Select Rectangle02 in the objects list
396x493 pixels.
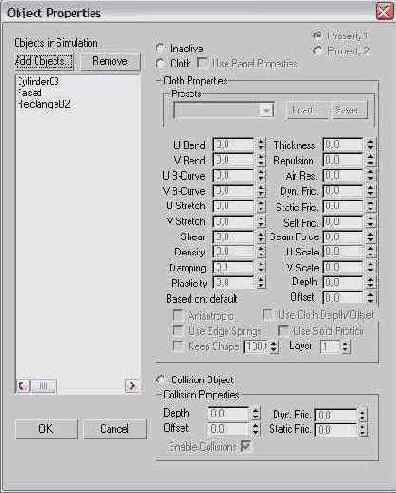(x=44, y=104)
